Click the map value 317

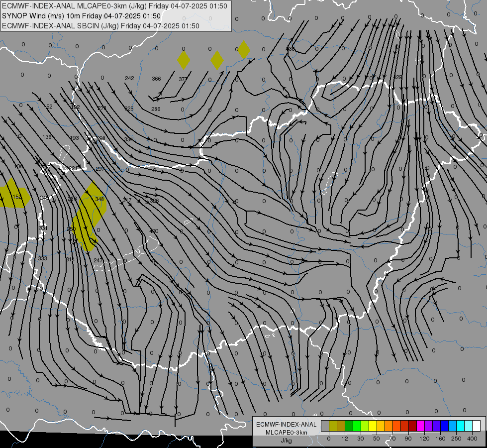pyautogui.click(x=127, y=200)
